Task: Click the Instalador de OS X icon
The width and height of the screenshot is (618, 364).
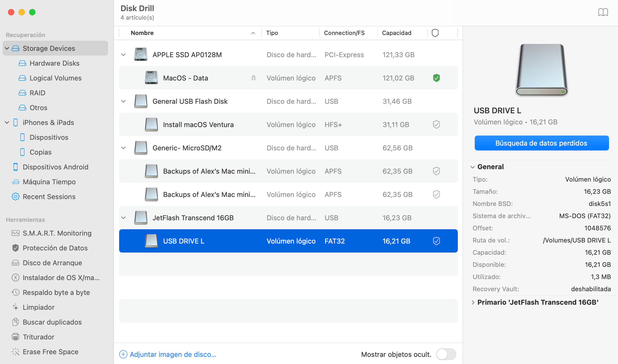Action: point(16,277)
